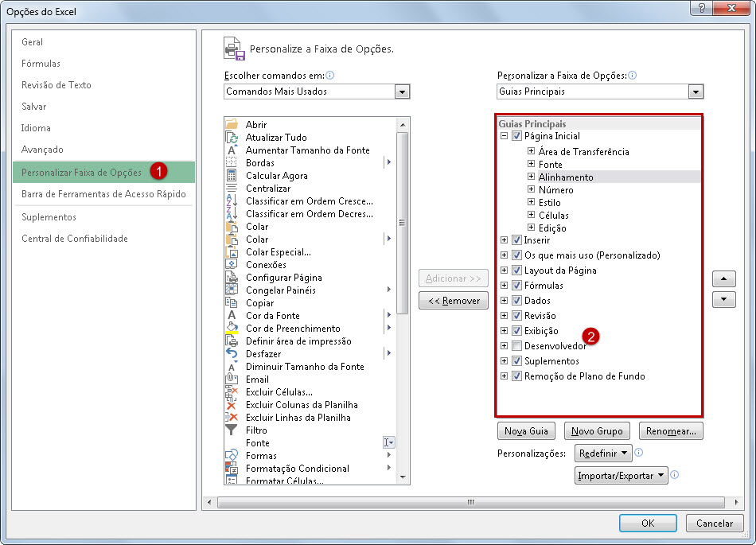This screenshot has height=545, width=756.
Task: Enable the Desenvolvedor tab checkbox
Action: point(516,346)
